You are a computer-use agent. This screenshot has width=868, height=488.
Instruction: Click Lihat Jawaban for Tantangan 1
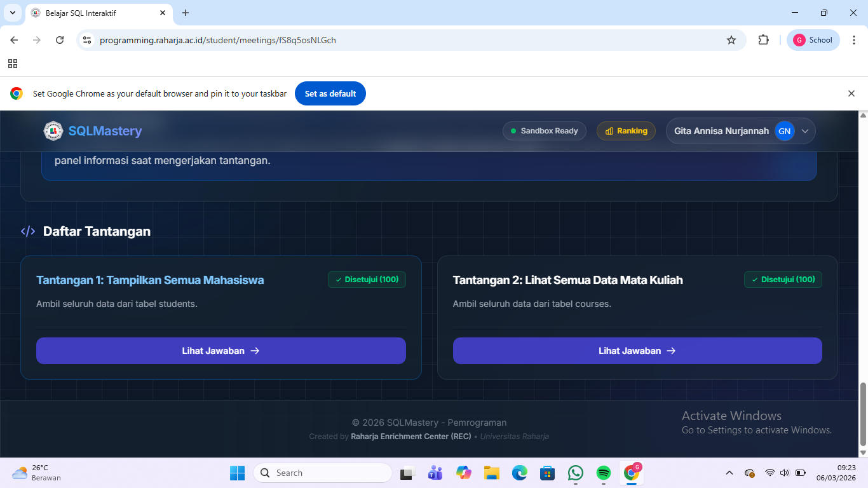(x=220, y=351)
